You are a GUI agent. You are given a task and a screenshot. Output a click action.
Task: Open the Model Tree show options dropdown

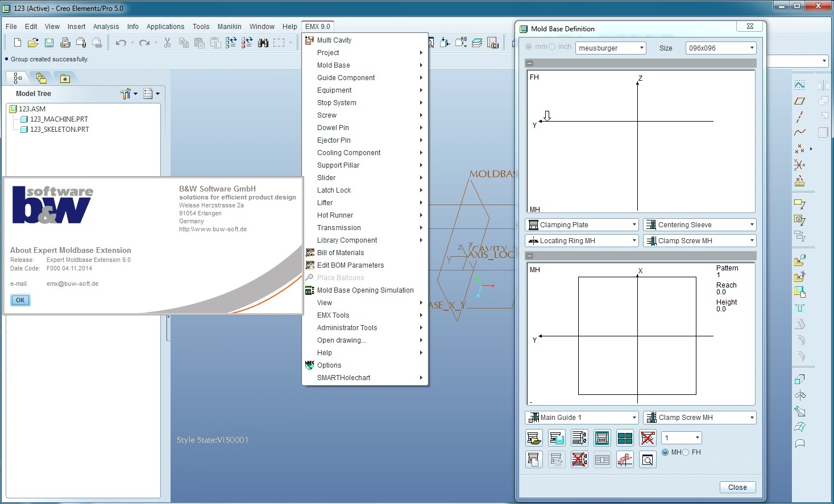[x=151, y=94]
